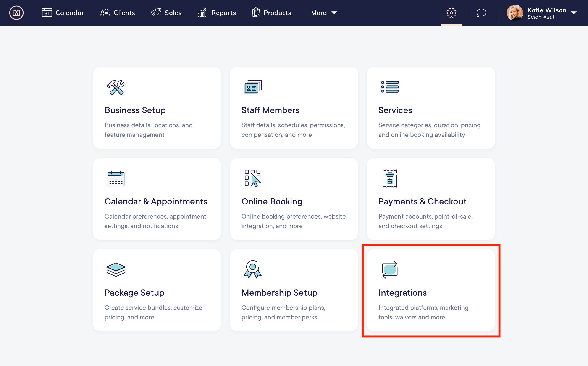Select the Clients icon in top navigation
Screen dimensions: 588x366
[x=105, y=13]
